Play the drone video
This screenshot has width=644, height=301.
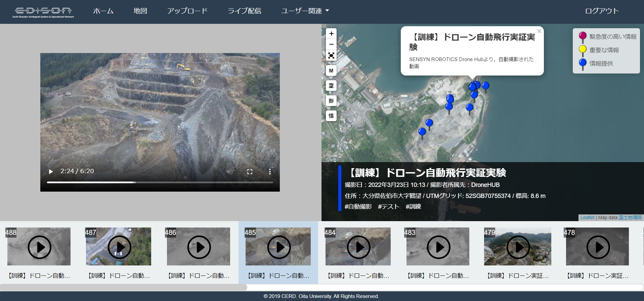point(51,171)
